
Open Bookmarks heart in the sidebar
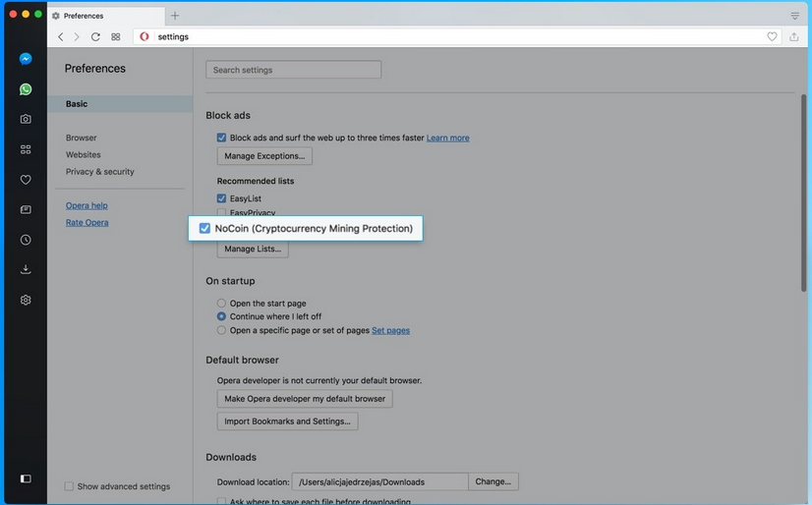tap(26, 180)
